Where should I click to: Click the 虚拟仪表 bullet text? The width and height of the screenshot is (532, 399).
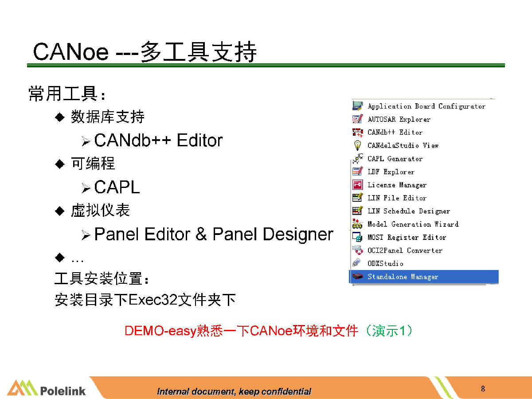point(100,210)
